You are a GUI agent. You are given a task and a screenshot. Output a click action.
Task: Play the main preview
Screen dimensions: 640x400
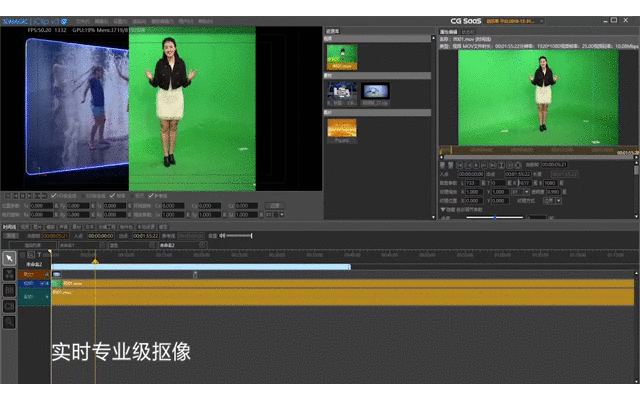(30, 196)
